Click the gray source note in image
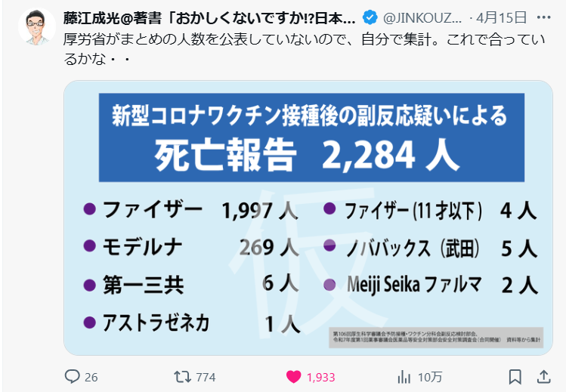Image resolution: width=566 pixels, height=392 pixels. point(437,336)
